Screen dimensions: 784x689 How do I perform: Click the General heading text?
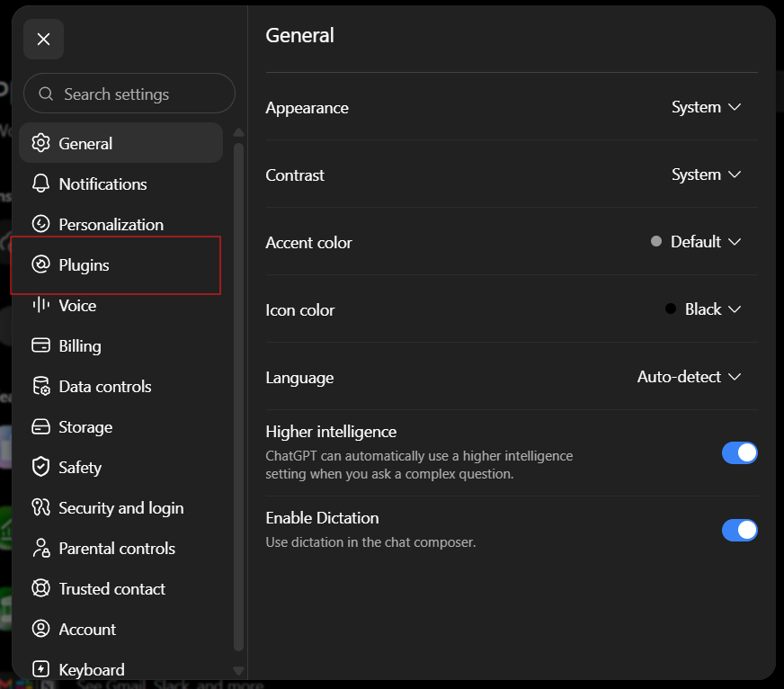[x=299, y=35]
